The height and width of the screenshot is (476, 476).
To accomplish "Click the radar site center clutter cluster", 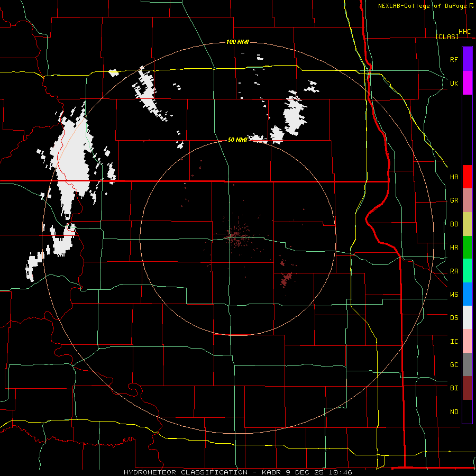I will pyautogui.click(x=237, y=235).
